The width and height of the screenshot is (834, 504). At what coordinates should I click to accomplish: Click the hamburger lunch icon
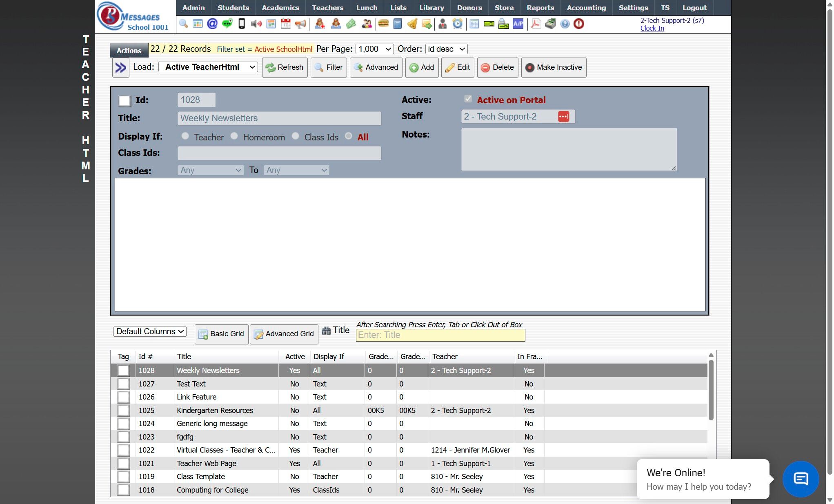click(x=383, y=24)
